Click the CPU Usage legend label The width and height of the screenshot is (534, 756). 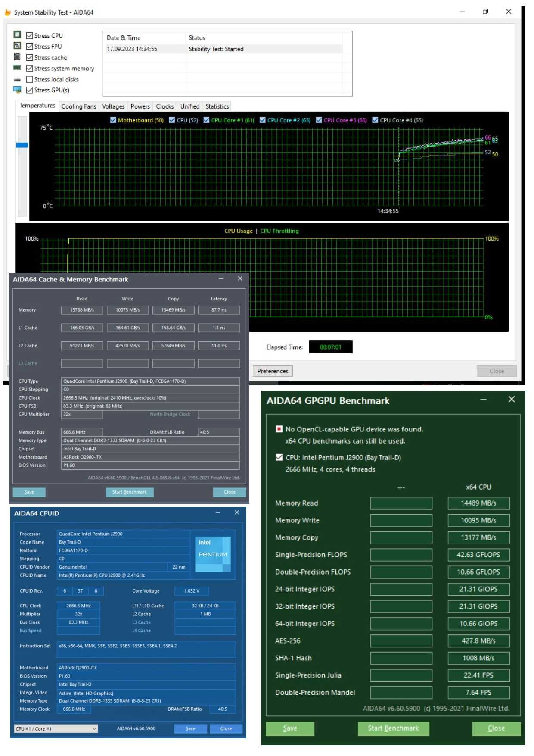[x=239, y=231]
